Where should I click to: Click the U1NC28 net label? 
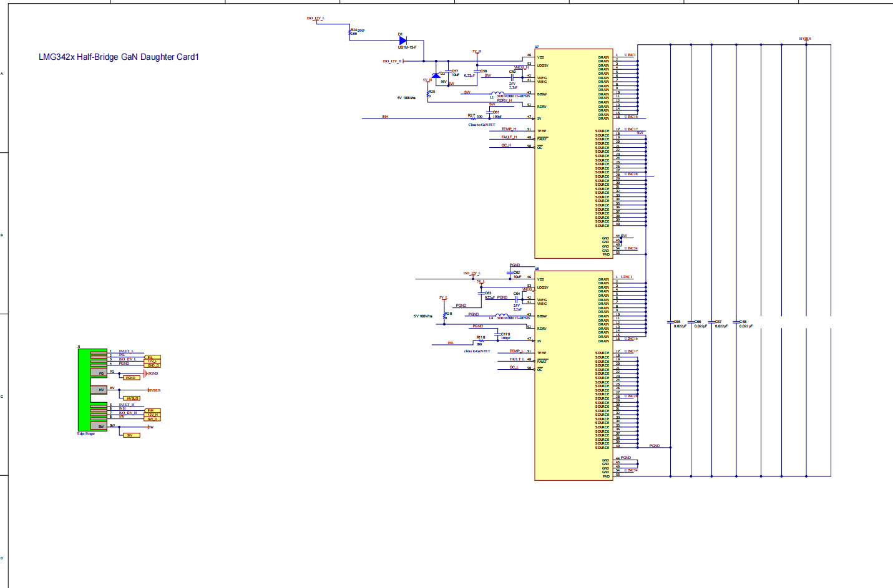click(x=631, y=174)
